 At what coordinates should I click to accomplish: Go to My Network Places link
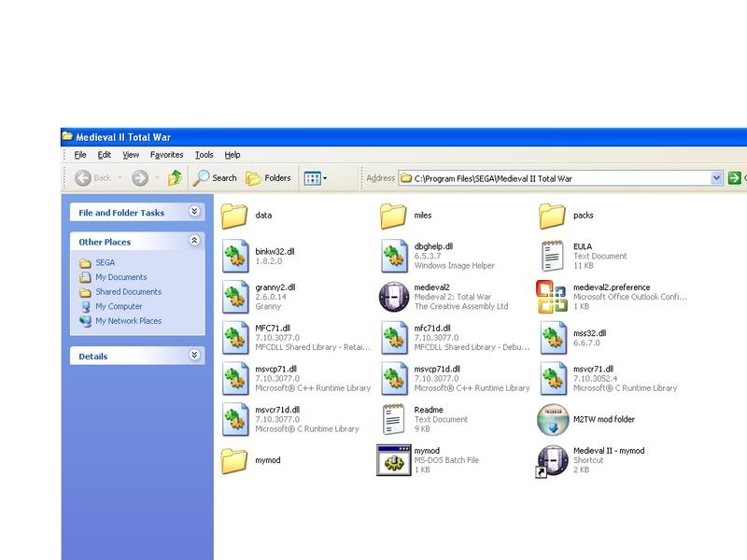120,321
